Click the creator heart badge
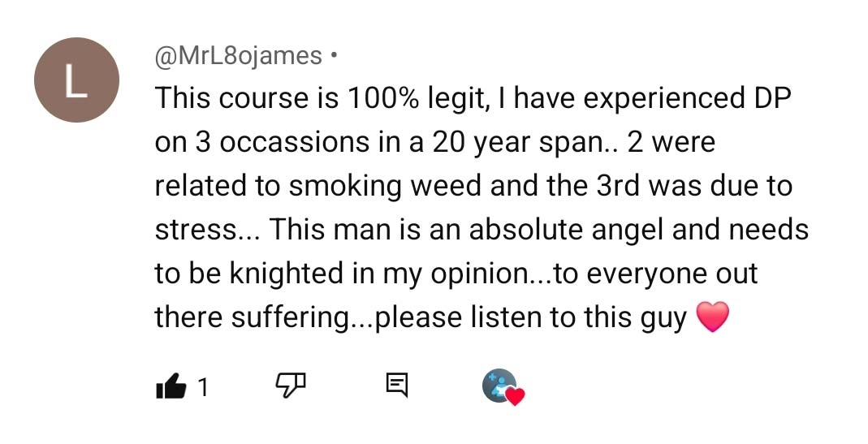This screenshot has width=868, height=444. (x=503, y=388)
